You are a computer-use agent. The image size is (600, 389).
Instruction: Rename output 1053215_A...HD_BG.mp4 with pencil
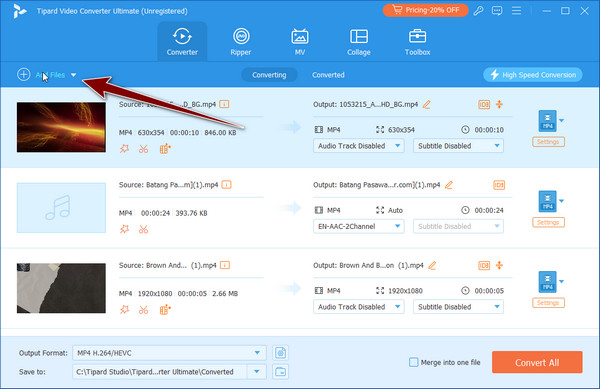427,104
